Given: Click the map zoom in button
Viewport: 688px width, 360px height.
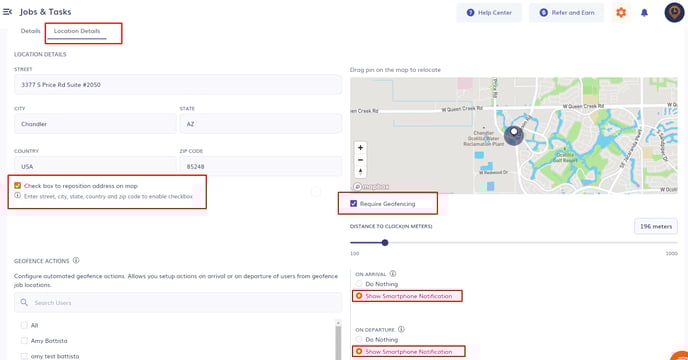Looking at the screenshot, I should tap(360, 148).
